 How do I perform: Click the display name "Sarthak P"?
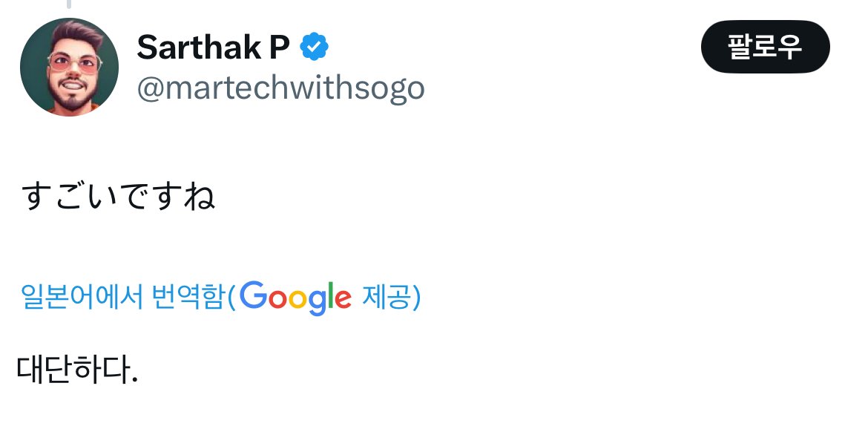(214, 49)
